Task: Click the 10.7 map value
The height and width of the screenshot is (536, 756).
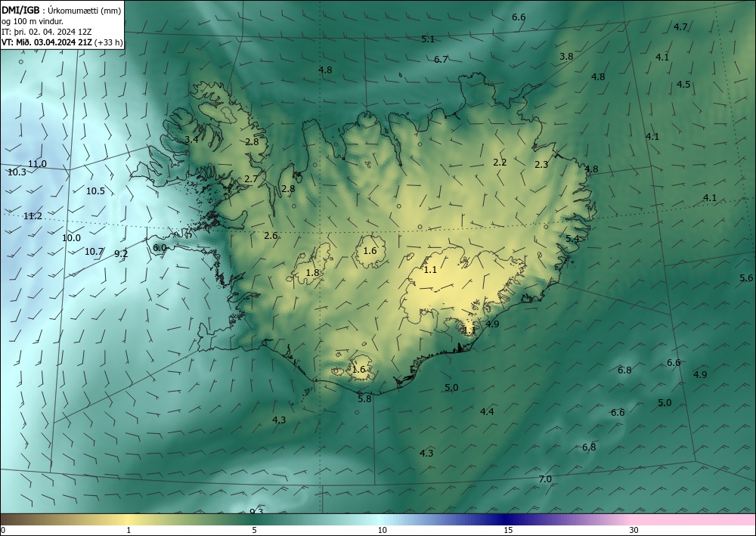Action: click(x=94, y=251)
